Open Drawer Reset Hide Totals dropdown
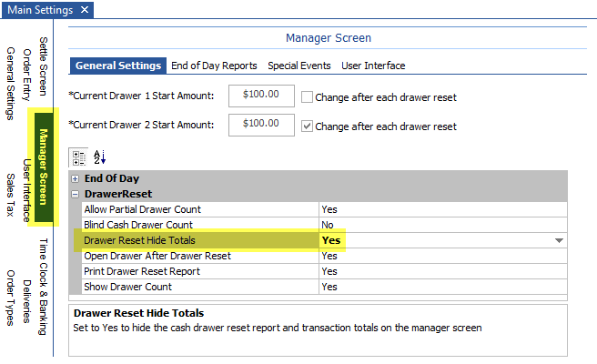 coord(559,240)
